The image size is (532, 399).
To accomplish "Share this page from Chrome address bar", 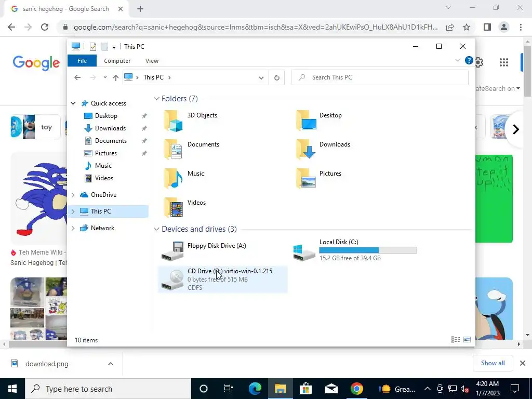I will click(450, 27).
